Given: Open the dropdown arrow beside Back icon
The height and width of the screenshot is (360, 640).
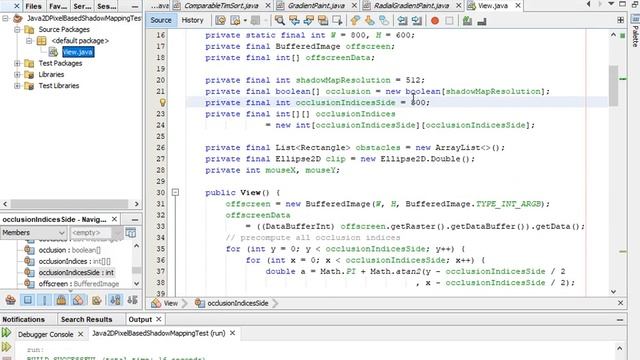Looking at the screenshot, I should point(245,20).
